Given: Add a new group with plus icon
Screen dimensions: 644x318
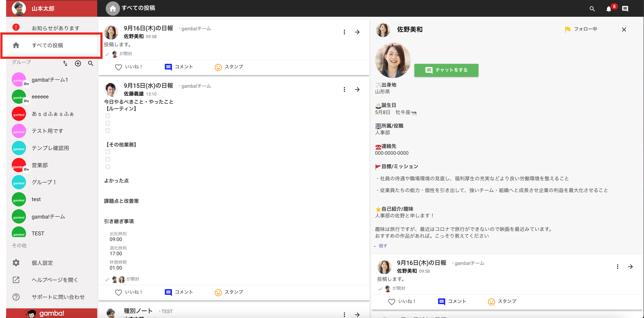Looking at the screenshot, I should (78, 64).
